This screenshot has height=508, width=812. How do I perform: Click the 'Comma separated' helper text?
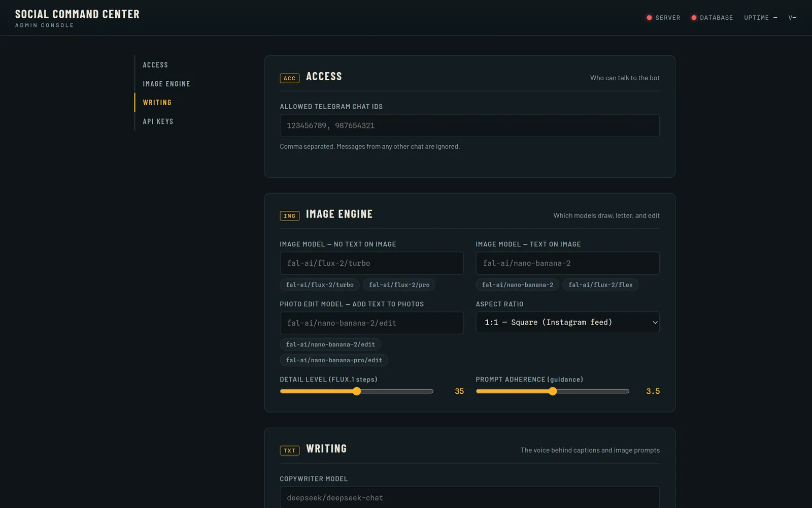[369, 147]
